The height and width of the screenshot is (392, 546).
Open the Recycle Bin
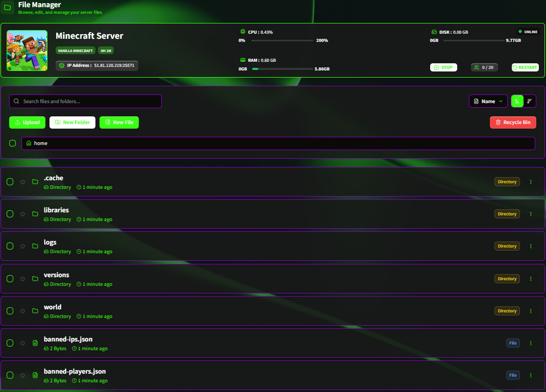coord(513,122)
